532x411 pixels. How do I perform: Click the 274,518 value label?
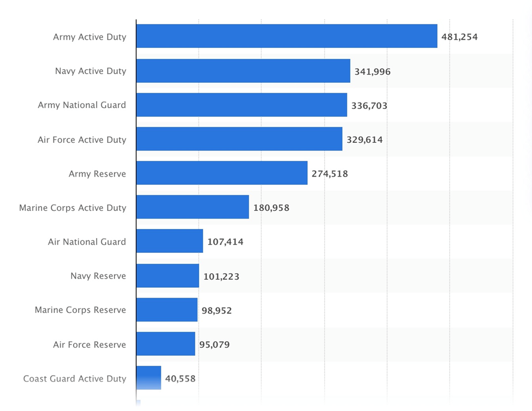tap(330, 174)
